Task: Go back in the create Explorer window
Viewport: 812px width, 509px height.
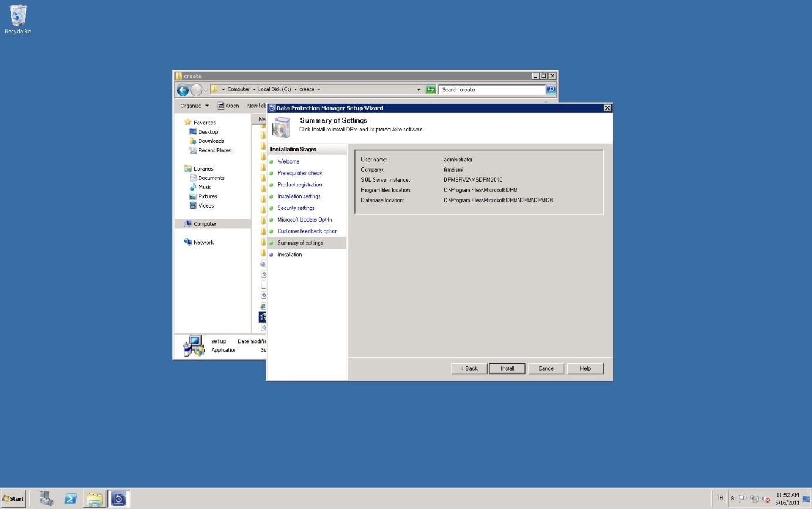Action: tap(182, 90)
